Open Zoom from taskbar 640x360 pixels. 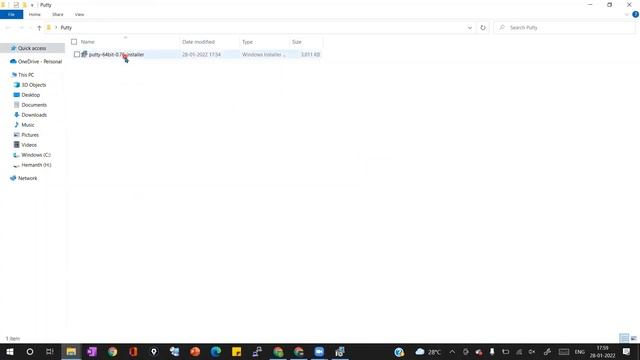point(319,351)
